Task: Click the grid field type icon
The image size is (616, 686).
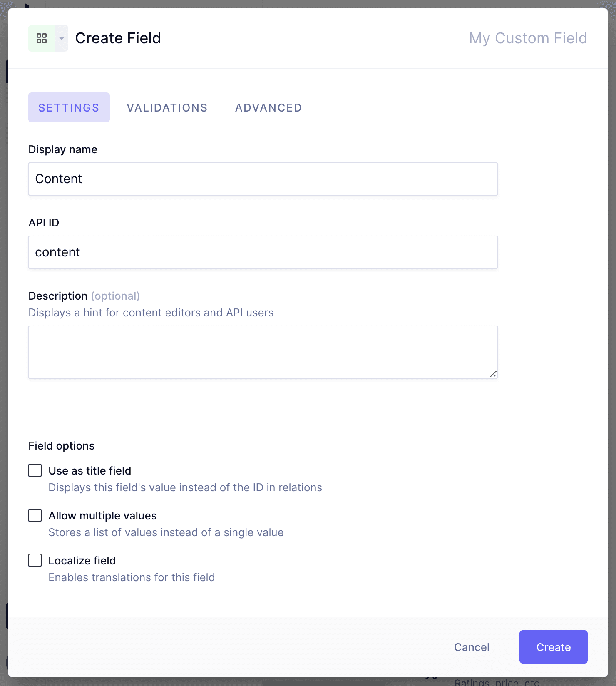Action: [42, 38]
